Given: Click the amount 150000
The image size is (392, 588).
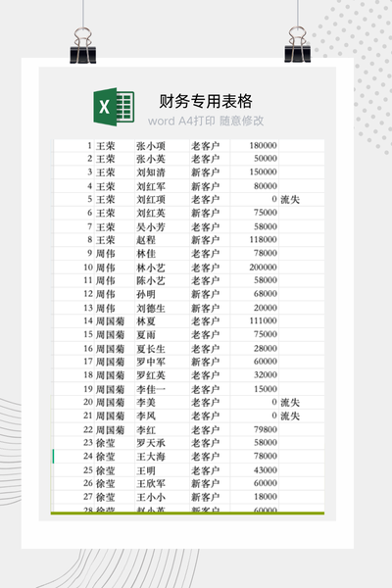Looking at the screenshot, I should [x=263, y=171].
